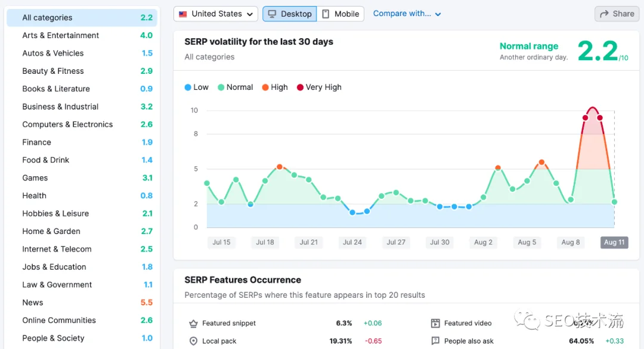644x349 pixels.
Task: Choose the Health category
Action: click(82, 195)
